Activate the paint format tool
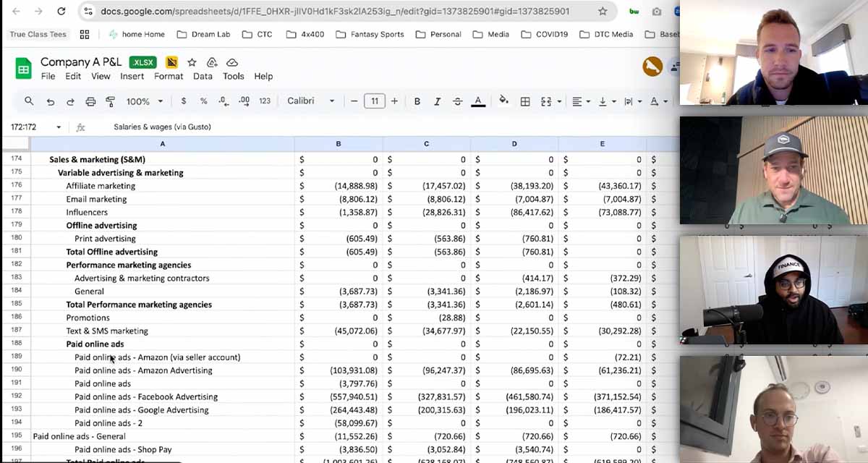The image size is (868, 463). click(111, 101)
